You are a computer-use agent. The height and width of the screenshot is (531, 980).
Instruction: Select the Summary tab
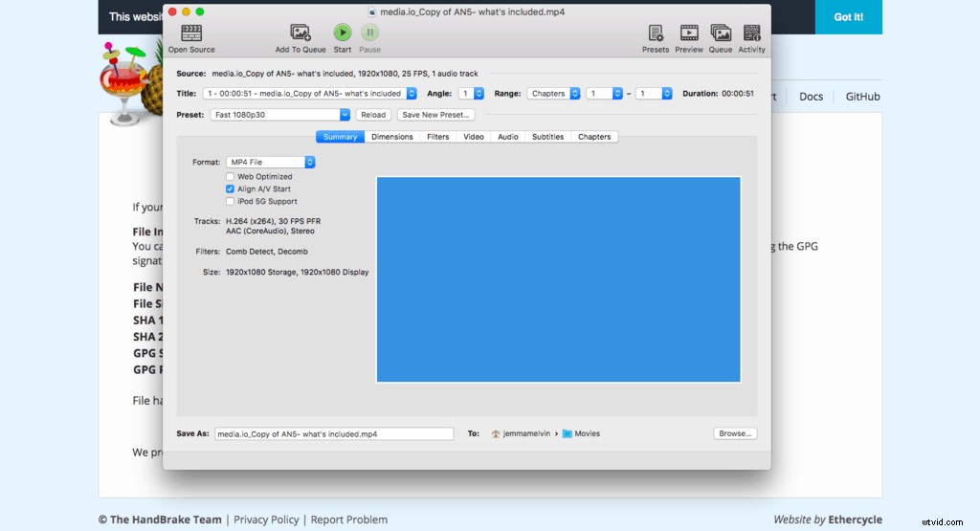(340, 137)
